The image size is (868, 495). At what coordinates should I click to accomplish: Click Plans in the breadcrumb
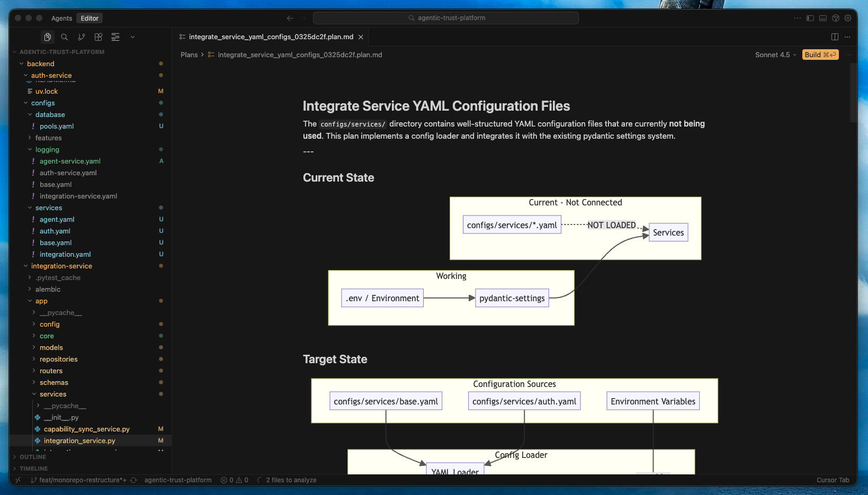click(189, 55)
